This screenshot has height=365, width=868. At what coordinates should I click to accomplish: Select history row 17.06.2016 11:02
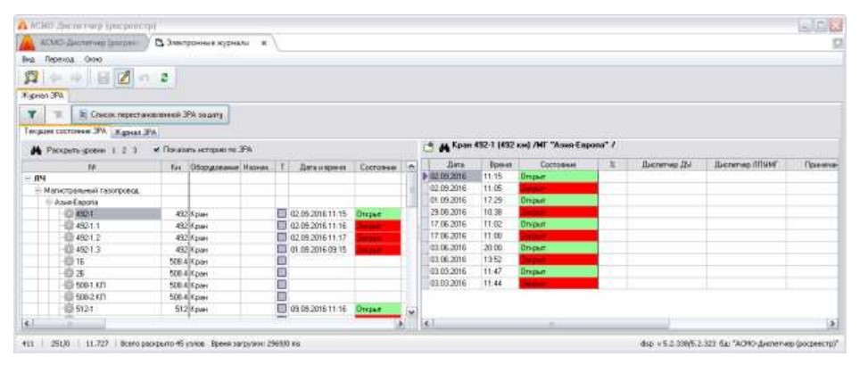(631, 224)
